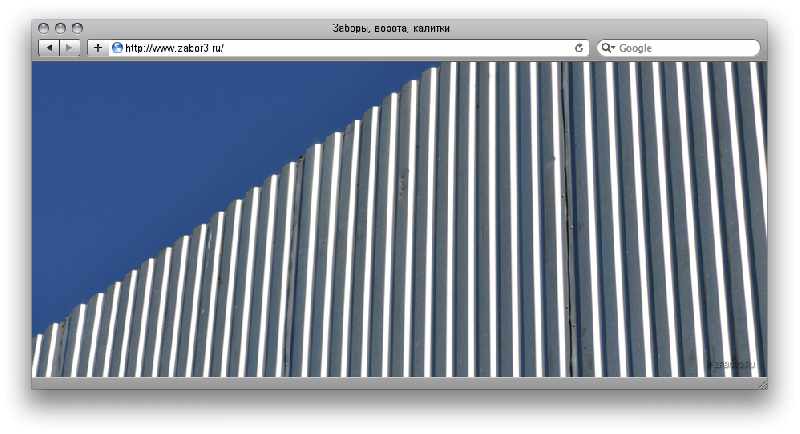Go forward with the right arrow button
This screenshot has height=434, width=800.
click(x=69, y=48)
